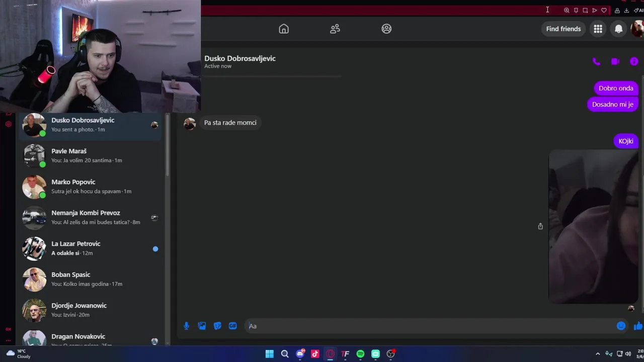Open the Facebook menu grid icon
Screen dimensions: 644x362
tap(598, 29)
